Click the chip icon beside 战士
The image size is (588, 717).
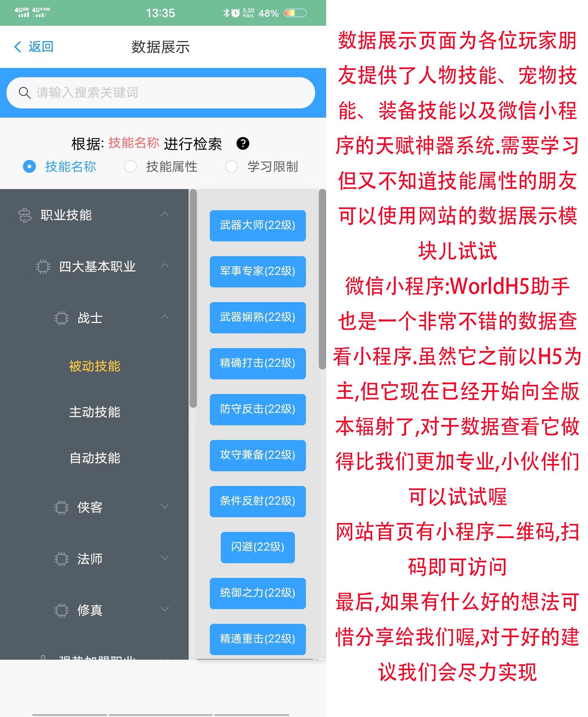click(61, 318)
